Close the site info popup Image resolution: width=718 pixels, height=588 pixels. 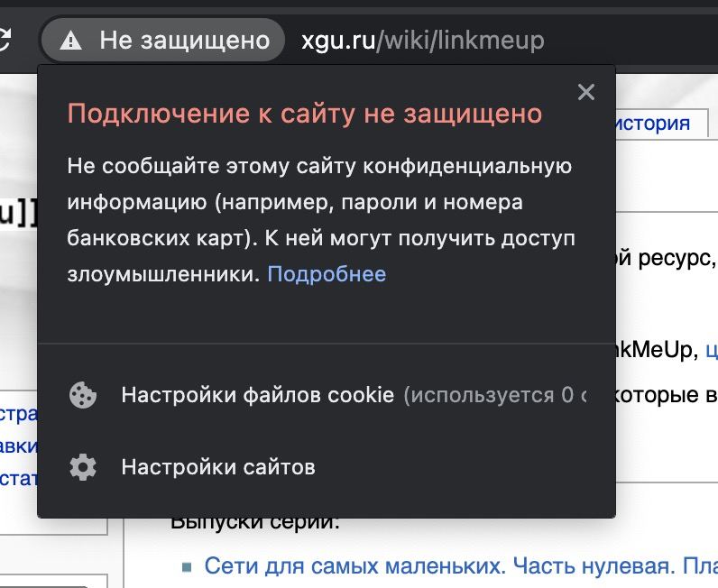586,92
